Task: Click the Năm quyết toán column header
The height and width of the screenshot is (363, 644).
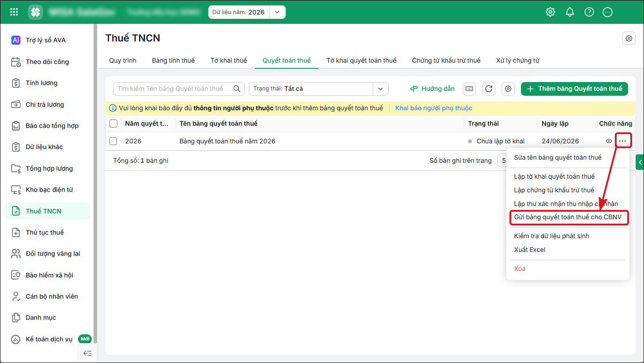Action: click(146, 123)
